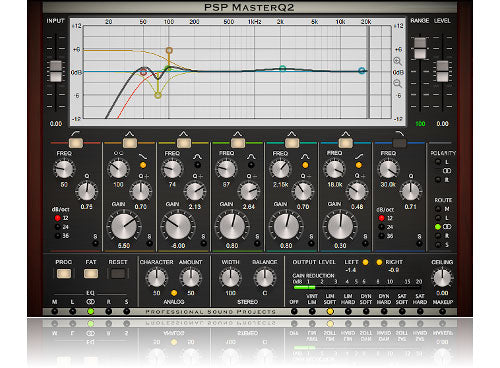Toggle the bell-shape LED on the green 87 band
The height and width of the screenshot is (368, 500).
point(251,165)
